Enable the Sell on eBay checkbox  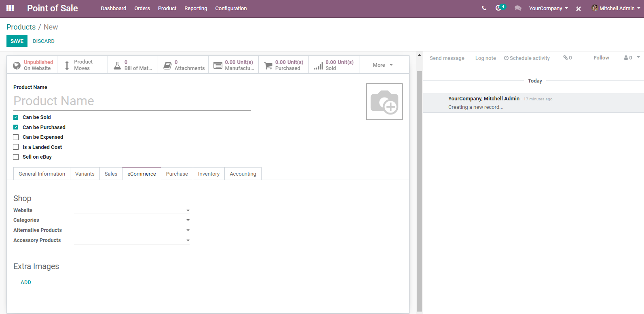[x=16, y=157]
